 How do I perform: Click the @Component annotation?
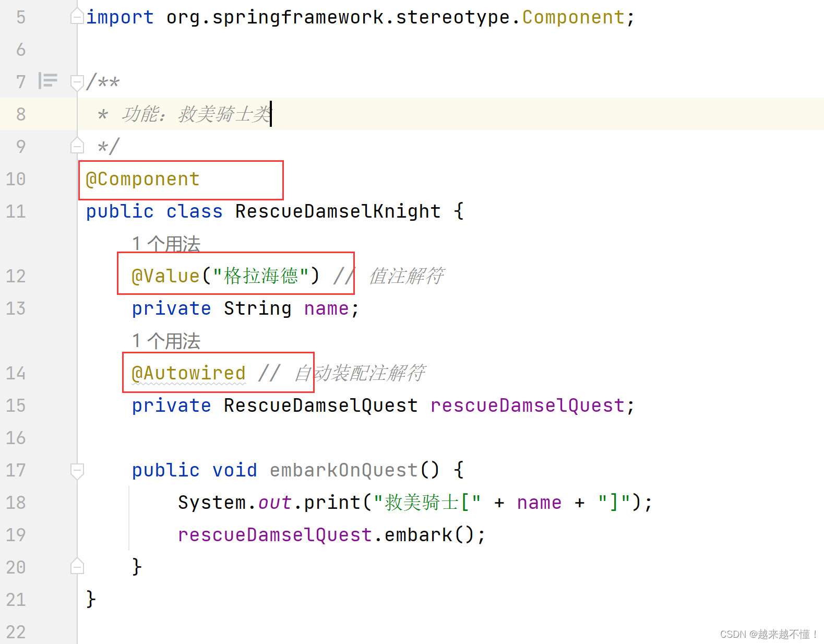pos(142,179)
